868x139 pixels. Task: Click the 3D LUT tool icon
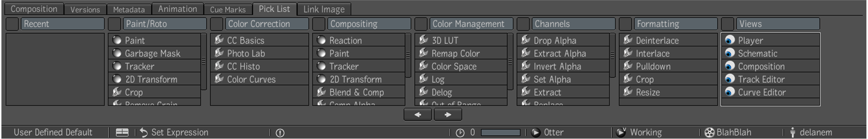[423, 40]
